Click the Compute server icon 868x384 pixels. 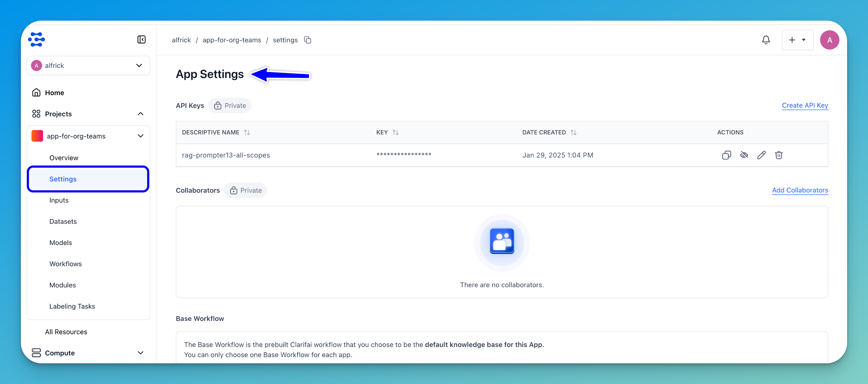pos(36,353)
